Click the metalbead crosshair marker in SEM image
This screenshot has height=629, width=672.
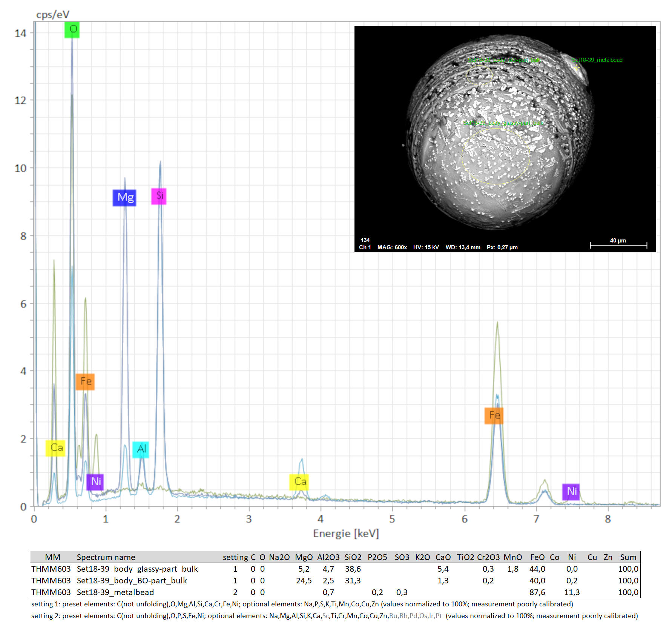pos(577,67)
